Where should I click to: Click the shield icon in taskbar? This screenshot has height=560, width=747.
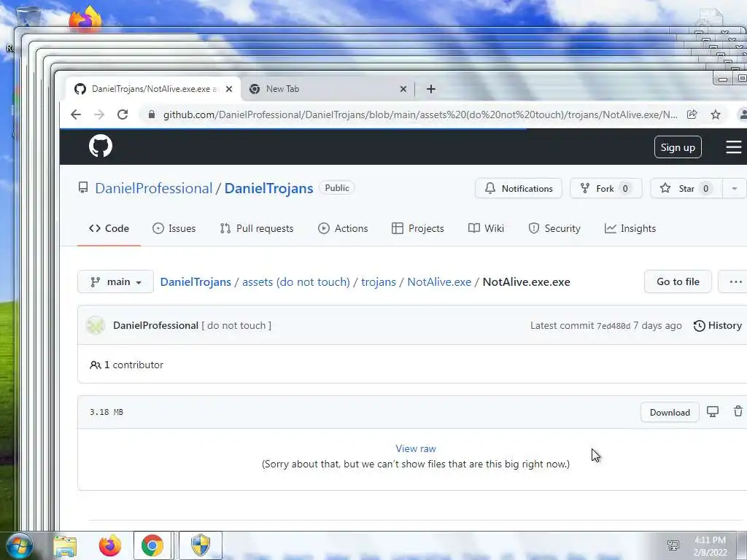click(201, 545)
